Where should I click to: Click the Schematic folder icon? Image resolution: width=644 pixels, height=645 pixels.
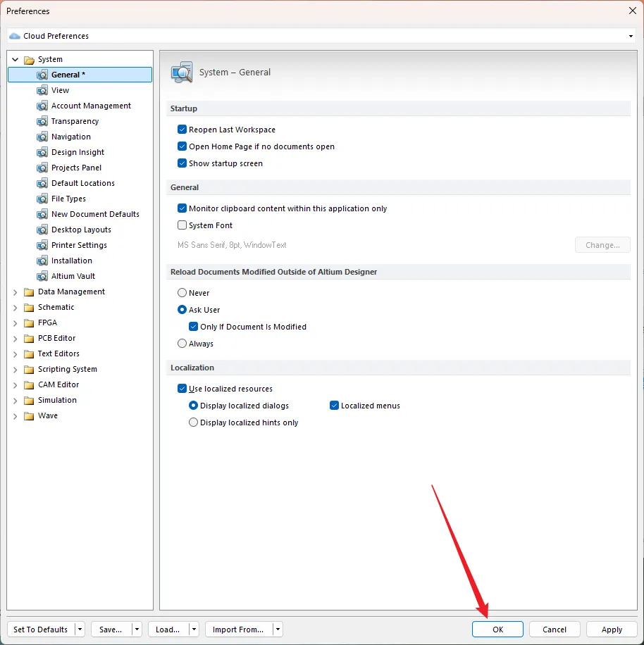(29, 308)
